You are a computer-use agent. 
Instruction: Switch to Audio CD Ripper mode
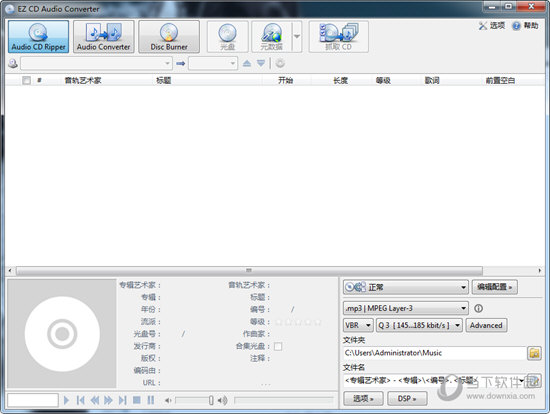38,37
